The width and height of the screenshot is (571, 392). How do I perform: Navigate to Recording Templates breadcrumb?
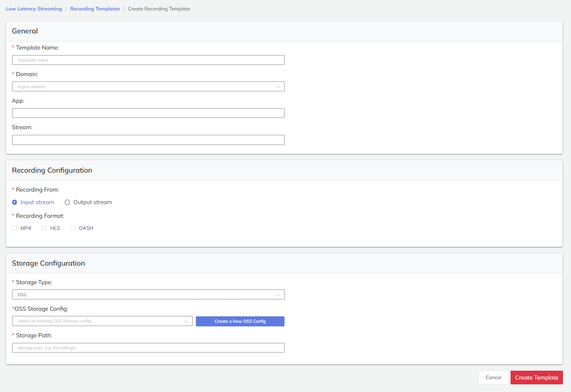tap(95, 9)
